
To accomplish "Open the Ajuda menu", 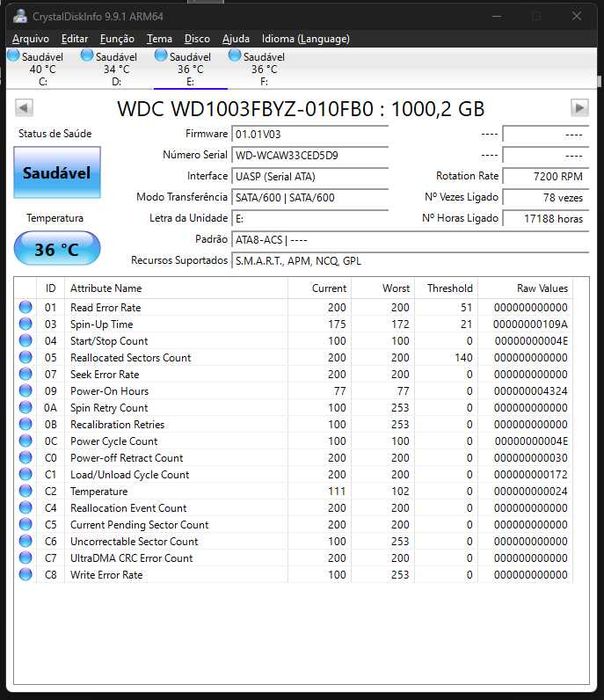I will click(236, 39).
